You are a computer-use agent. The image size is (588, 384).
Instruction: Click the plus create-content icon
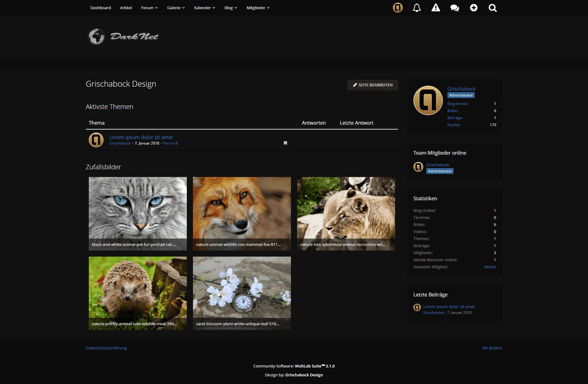[x=473, y=8]
